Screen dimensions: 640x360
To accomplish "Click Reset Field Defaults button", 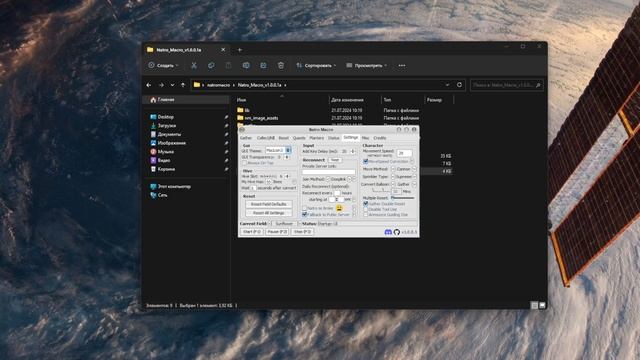I will (x=269, y=204).
